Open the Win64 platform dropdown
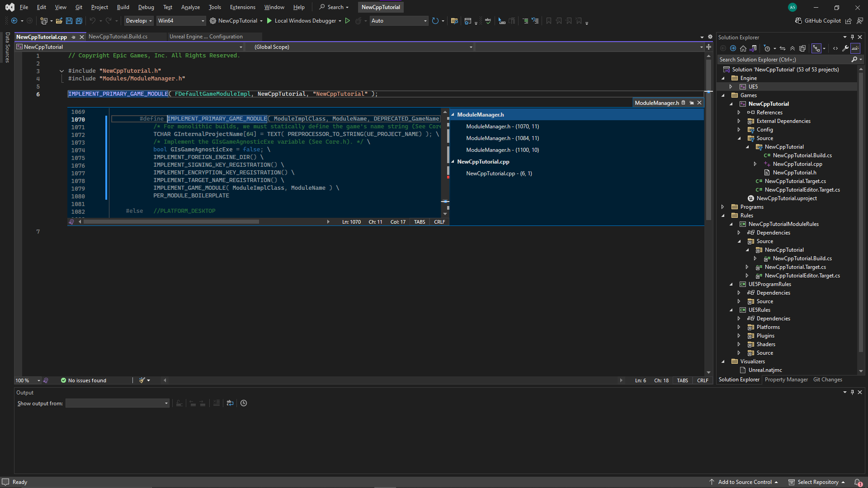This screenshot has height=488, width=868. [x=181, y=21]
